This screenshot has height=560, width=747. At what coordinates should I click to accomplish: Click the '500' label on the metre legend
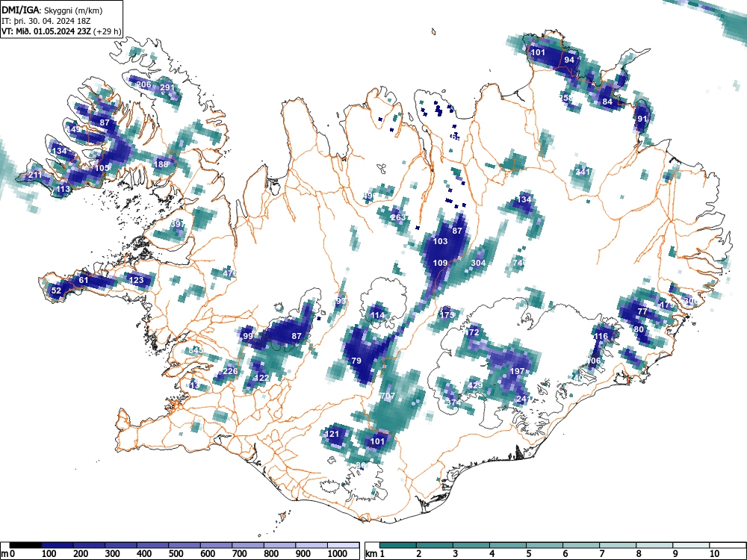pyautogui.click(x=176, y=554)
